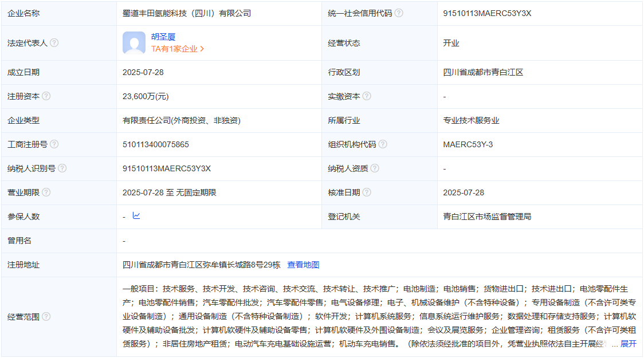Click 查看地图 to view the map
This screenshot has width=644, height=358.
[x=303, y=265]
